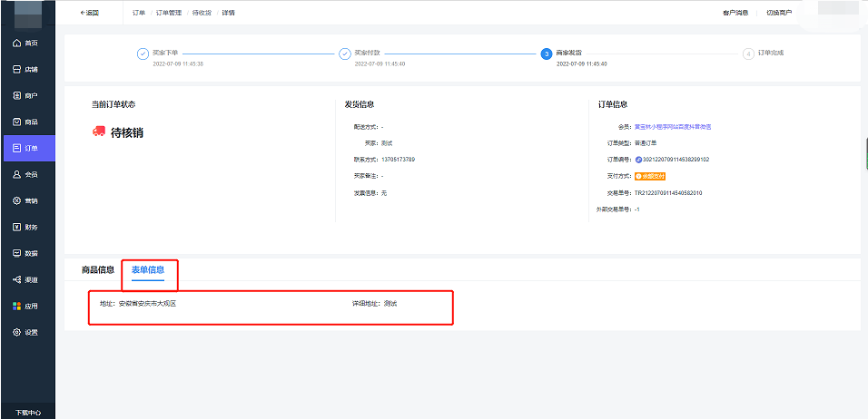Click 下载中心 at the sidebar bottom
The width and height of the screenshot is (868, 419).
pos(27,412)
